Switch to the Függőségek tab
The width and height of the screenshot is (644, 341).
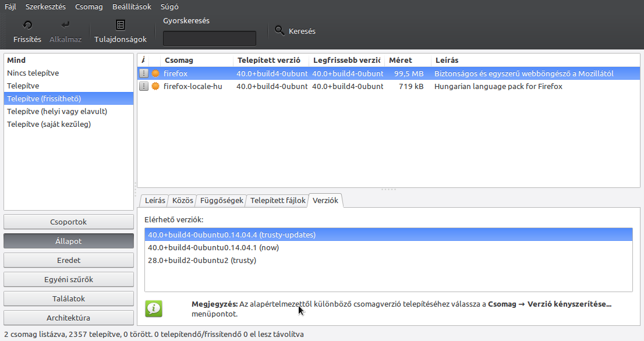click(x=222, y=200)
